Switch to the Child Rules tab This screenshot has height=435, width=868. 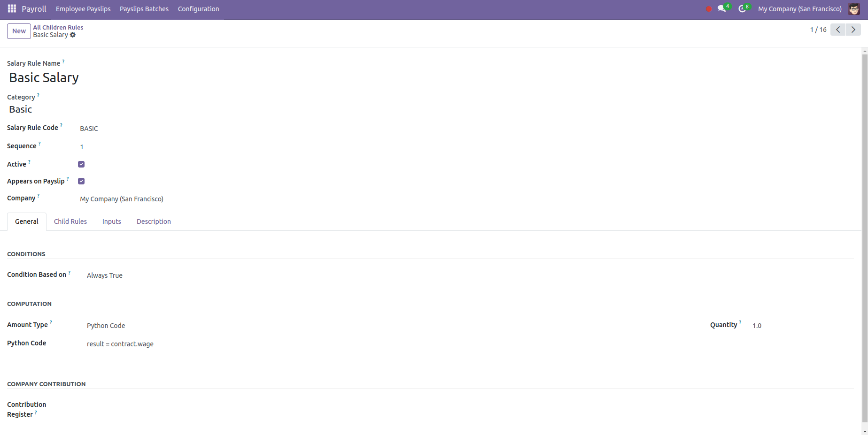[70, 221]
